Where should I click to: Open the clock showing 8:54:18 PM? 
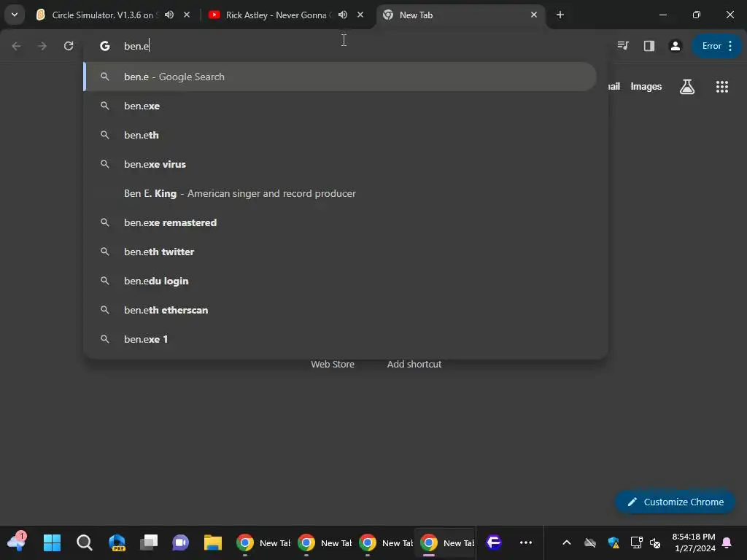click(x=694, y=542)
